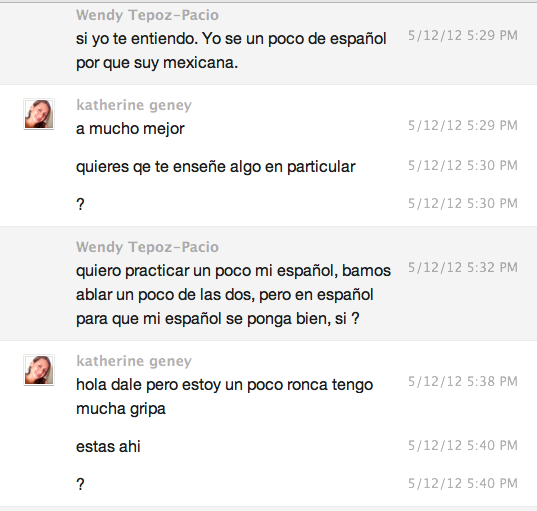Select the 'hola dale pero estoy' message
This screenshot has height=511, width=537.
(224, 397)
